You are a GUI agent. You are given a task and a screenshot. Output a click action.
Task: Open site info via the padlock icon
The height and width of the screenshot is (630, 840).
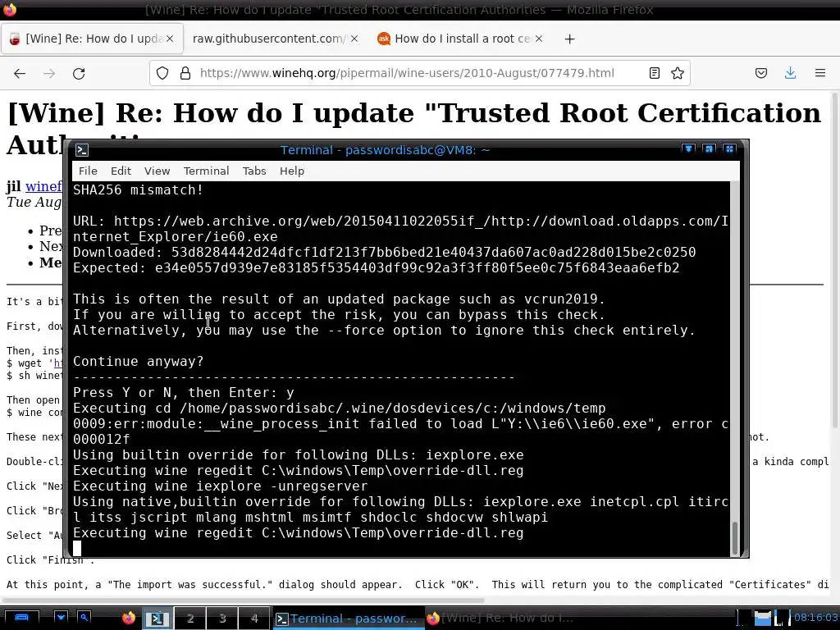(x=185, y=73)
